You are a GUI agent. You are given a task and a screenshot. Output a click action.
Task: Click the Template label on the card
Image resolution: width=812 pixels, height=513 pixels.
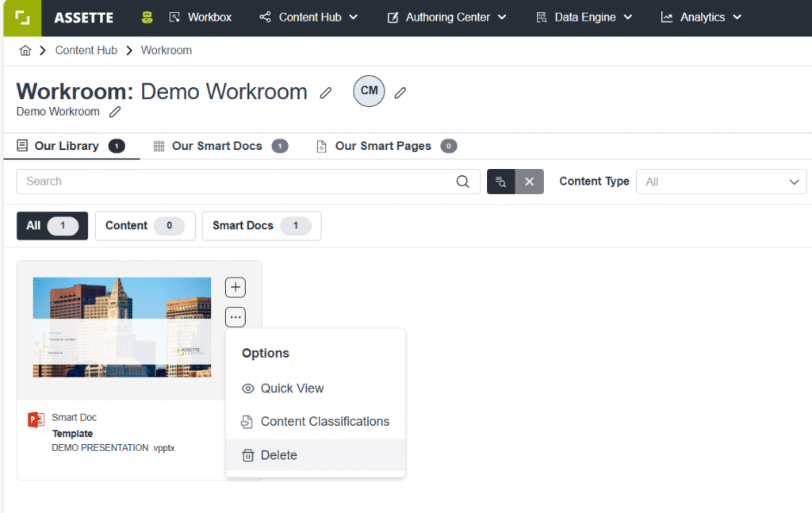[72, 434]
